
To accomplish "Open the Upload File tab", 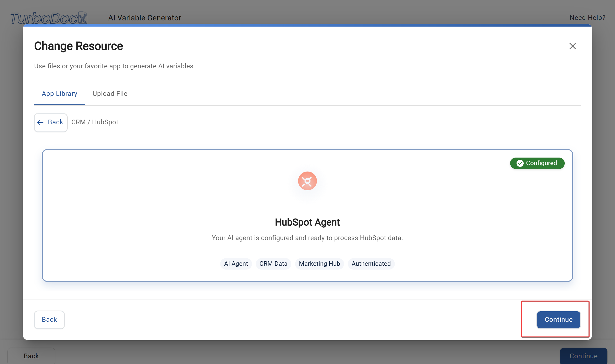I will [x=110, y=94].
